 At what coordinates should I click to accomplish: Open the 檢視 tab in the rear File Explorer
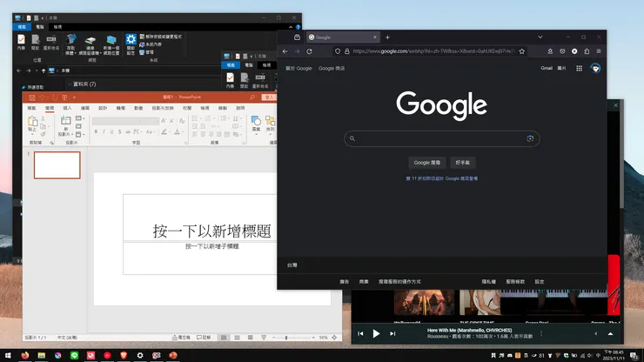tap(57, 27)
